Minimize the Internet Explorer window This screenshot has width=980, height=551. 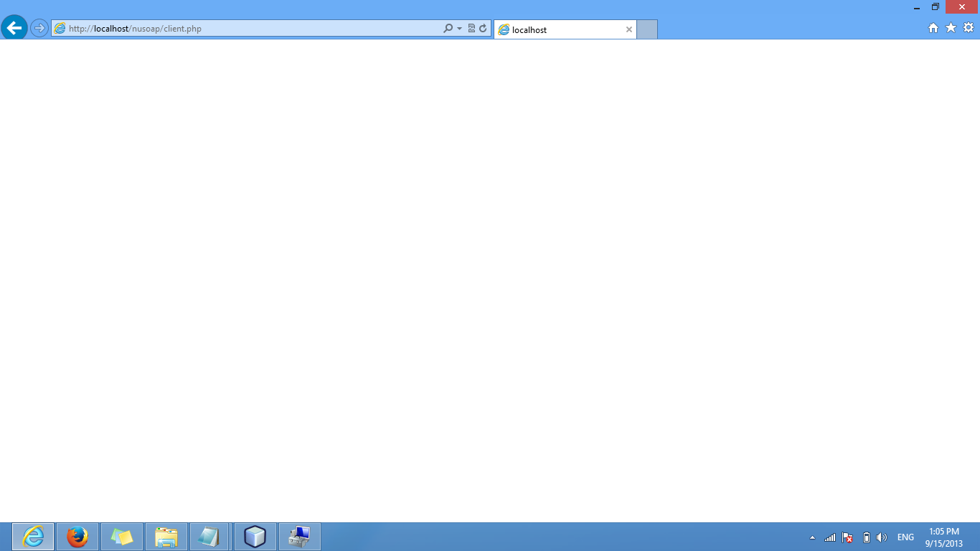point(917,7)
